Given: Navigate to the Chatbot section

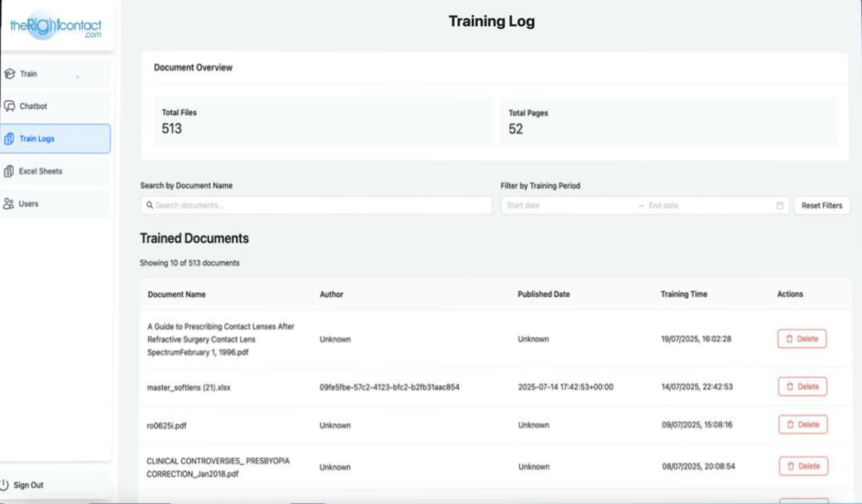Looking at the screenshot, I should 33,106.
